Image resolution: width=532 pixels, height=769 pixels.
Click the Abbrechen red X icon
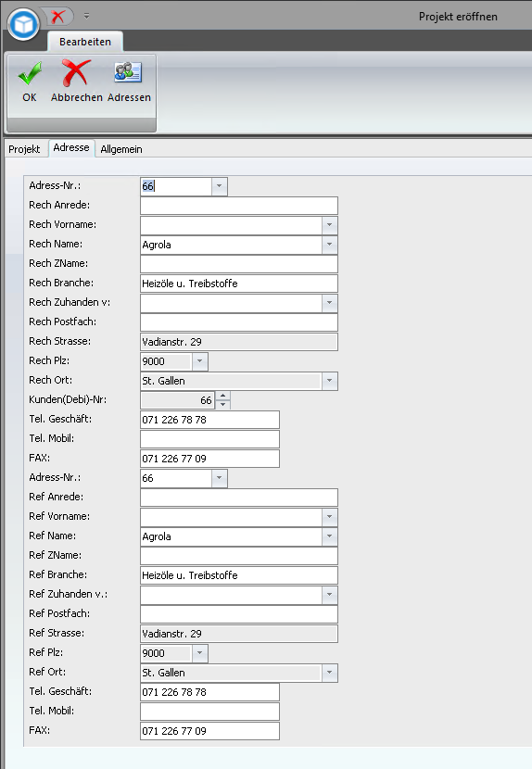click(x=76, y=73)
